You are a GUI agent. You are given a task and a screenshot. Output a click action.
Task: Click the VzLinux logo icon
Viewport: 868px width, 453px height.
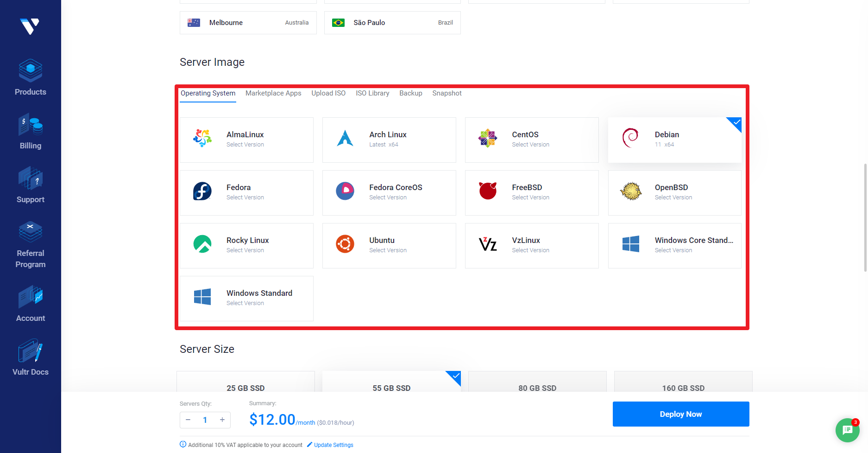(x=488, y=244)
